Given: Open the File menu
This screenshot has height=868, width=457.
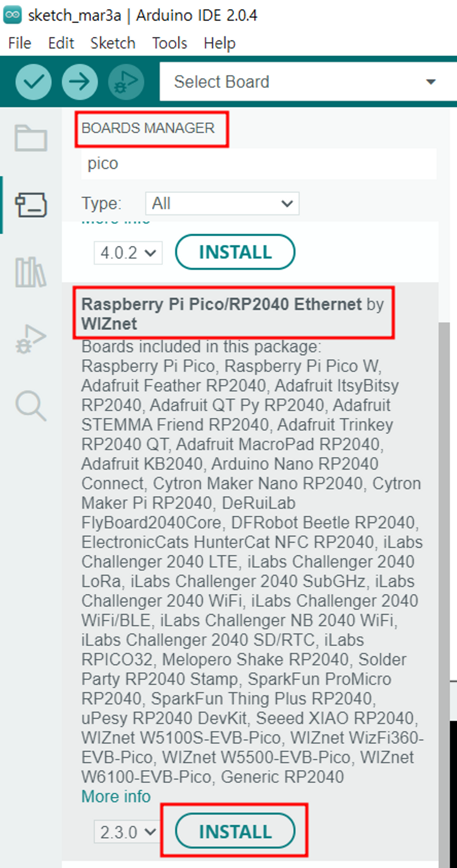Looking at the screenshot, I should tap(19, 43).
